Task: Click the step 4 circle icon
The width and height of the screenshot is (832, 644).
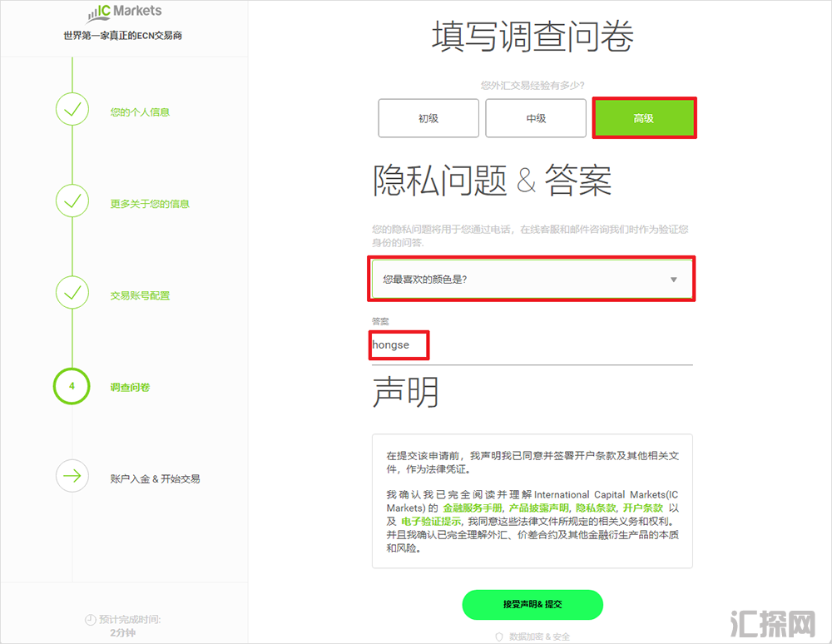Action: (72, 386)
